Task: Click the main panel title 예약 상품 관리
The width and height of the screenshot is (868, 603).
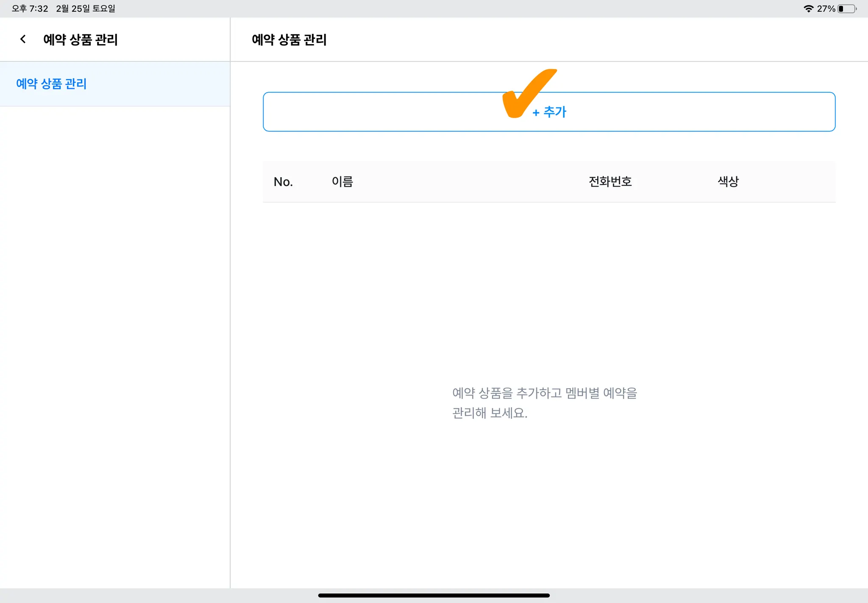Action: point(289,39)
